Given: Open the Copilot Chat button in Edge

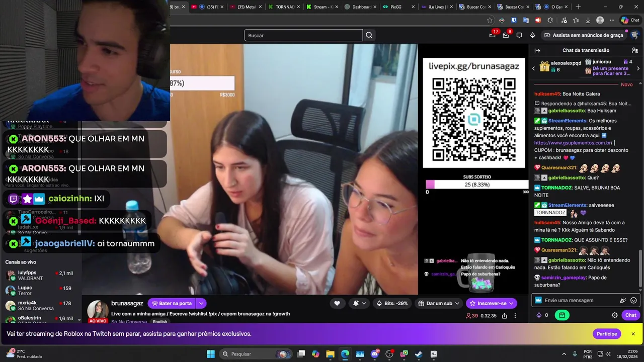Looking at the screenshot, I should (x=630, y=20).
